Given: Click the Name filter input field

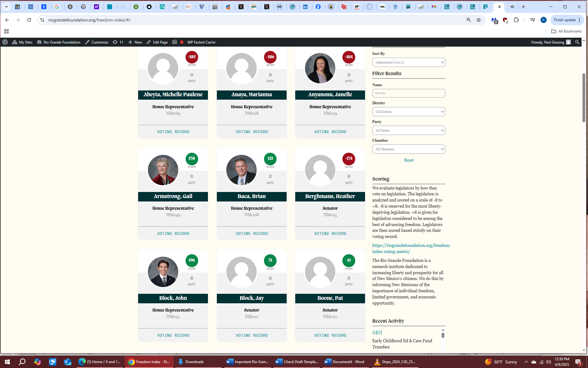Looking at the screenshot, I should pos(409,93).
